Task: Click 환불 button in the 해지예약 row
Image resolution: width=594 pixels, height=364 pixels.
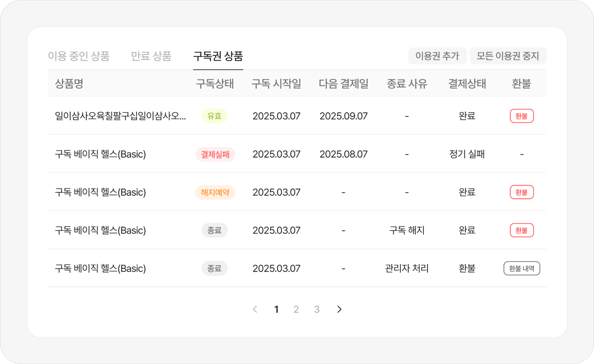Action: [x=522, y=192]
